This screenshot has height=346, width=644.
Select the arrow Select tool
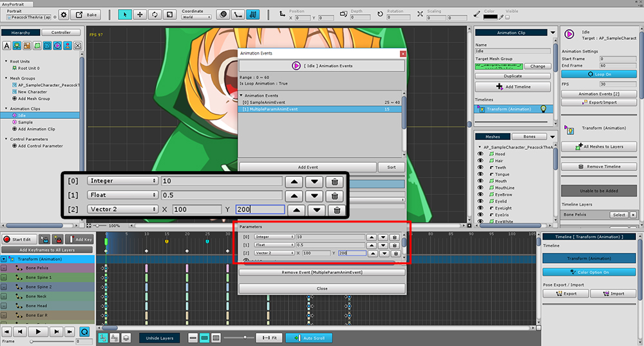pyautogui.click(x=125, y=15)
